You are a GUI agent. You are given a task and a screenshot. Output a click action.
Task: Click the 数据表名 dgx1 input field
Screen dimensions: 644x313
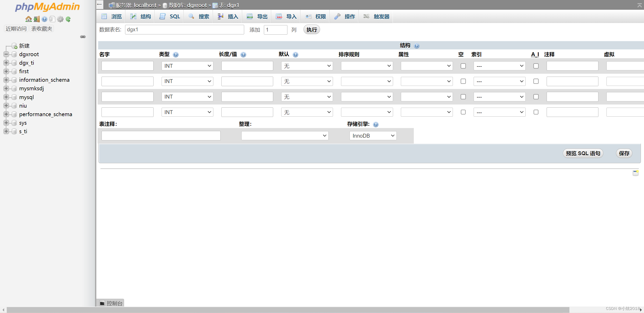point(185,30)
